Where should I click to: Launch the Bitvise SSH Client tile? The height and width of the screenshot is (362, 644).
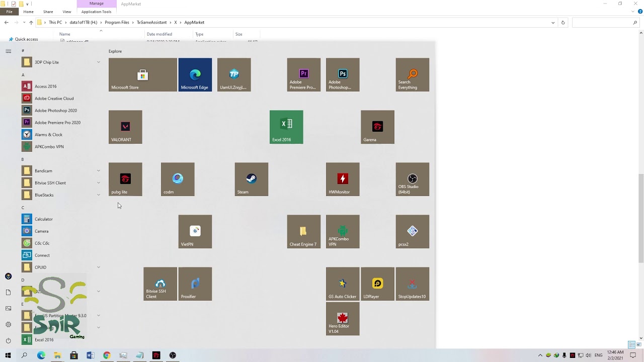(x=160, y=284)
